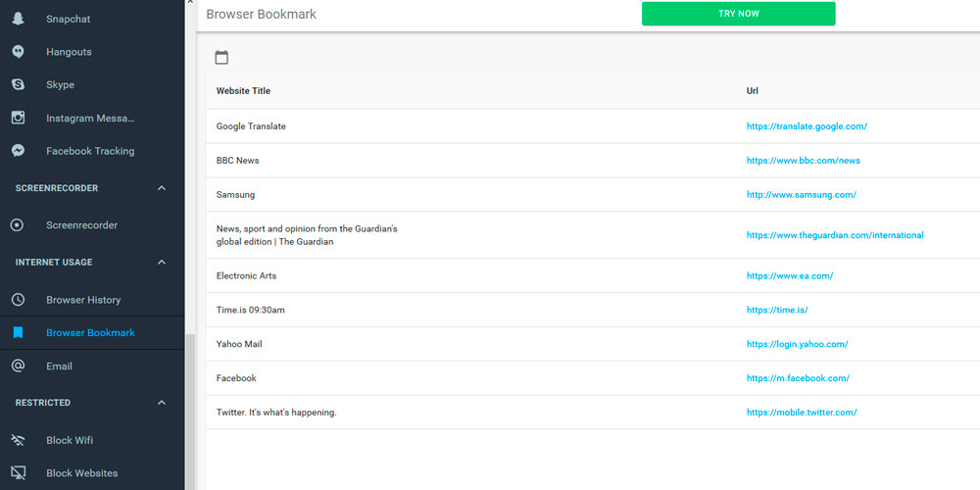Open the www.ea.com link
The image size is (980, 490).
(789, 275)
